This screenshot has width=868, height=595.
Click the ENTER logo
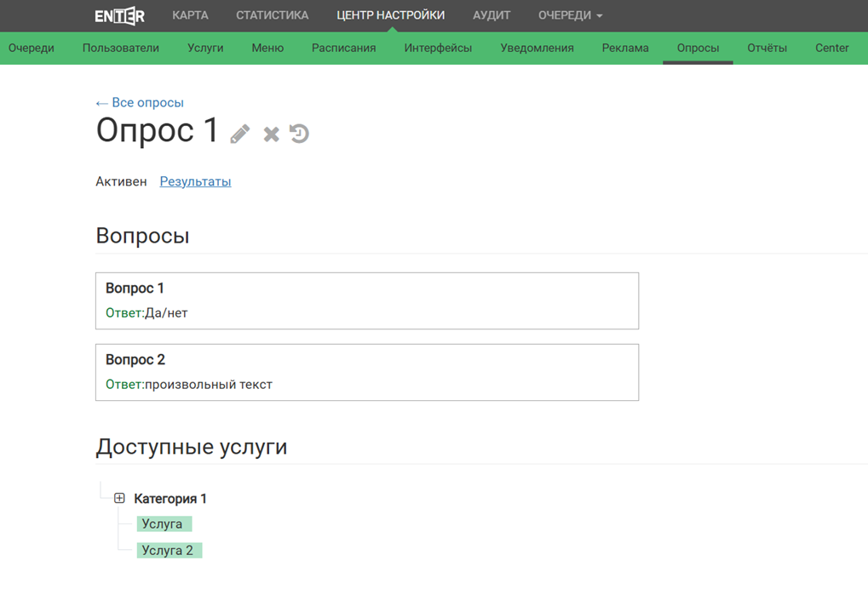click(x=119, y=15)
